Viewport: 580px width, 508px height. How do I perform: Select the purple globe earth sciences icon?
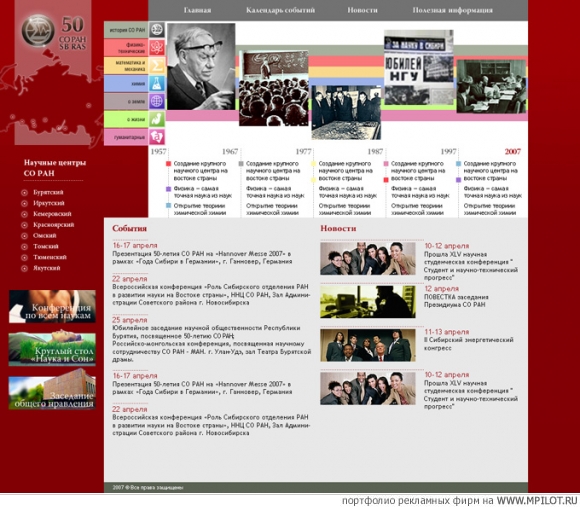click(157, 101)
